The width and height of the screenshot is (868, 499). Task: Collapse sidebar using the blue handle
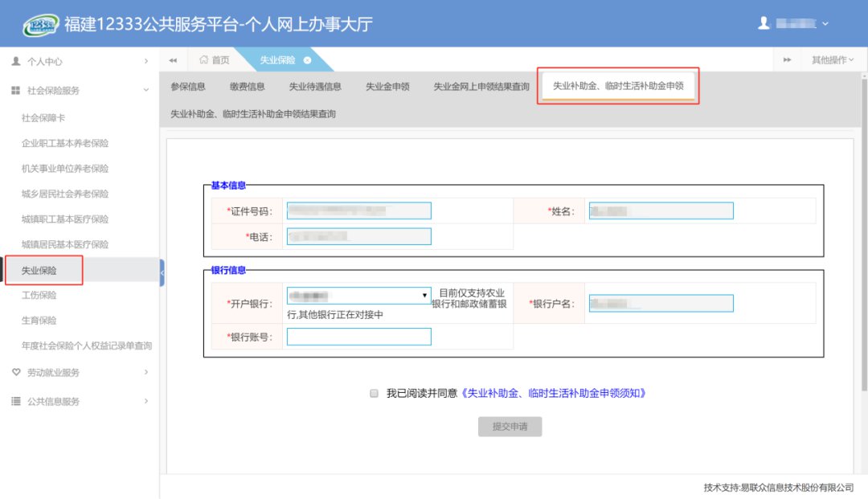pos(162,273)
